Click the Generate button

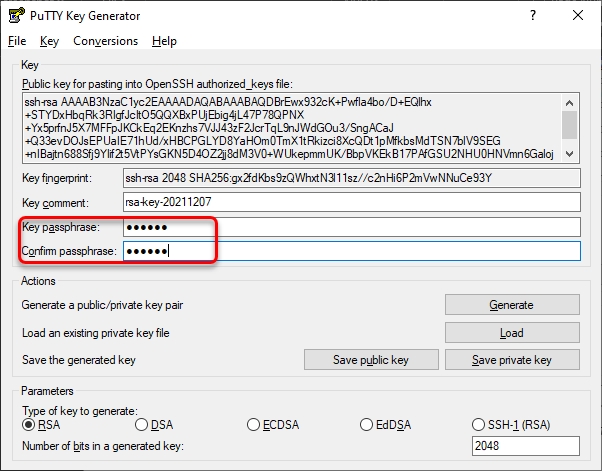click(x=511, y=305)
